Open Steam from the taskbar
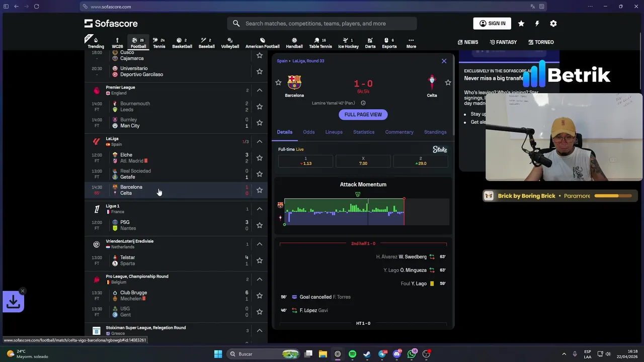This screenshot has width=644, height=362. point(367,354)
